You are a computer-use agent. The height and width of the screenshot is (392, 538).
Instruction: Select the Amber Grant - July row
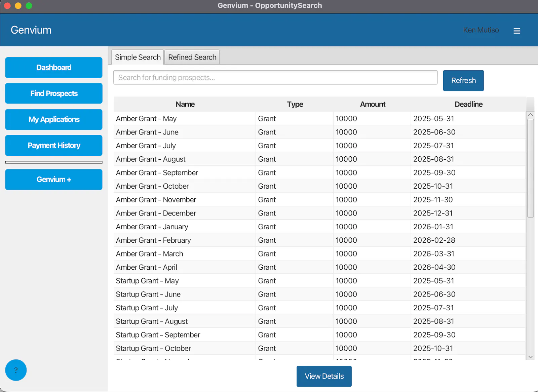320,146
